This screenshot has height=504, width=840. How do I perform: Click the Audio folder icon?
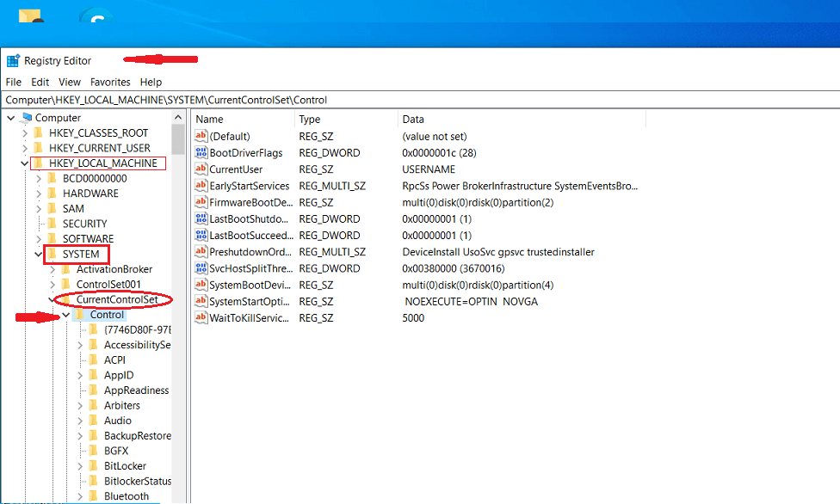click(93, 421)
